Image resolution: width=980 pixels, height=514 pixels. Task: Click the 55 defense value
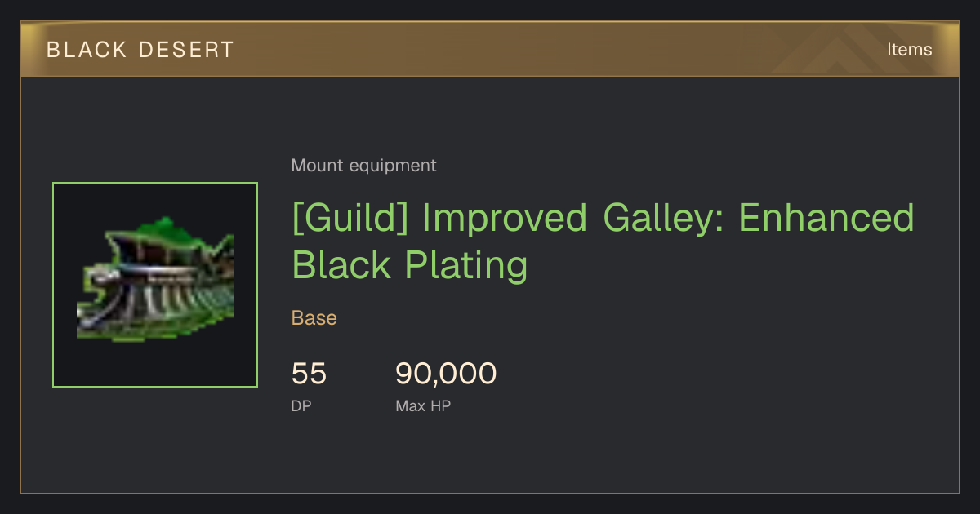pyautogui.click(x=309, y=374)
